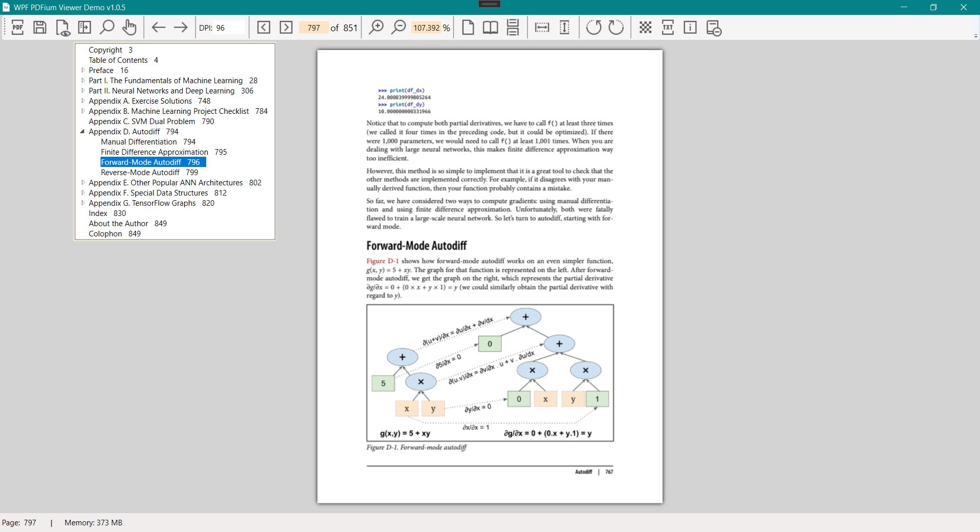The width and height of the screenshot is (980, 532).
Task: Select the hand pan tool
Action: tap(129, 28)
